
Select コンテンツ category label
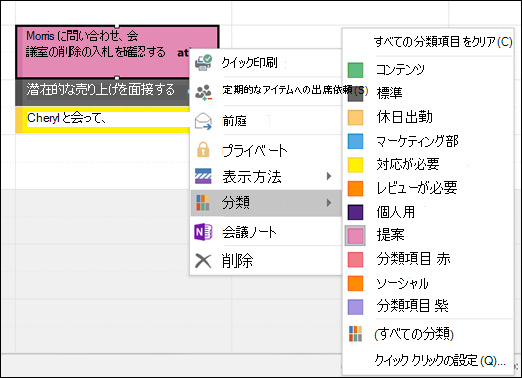coord(400,70)
